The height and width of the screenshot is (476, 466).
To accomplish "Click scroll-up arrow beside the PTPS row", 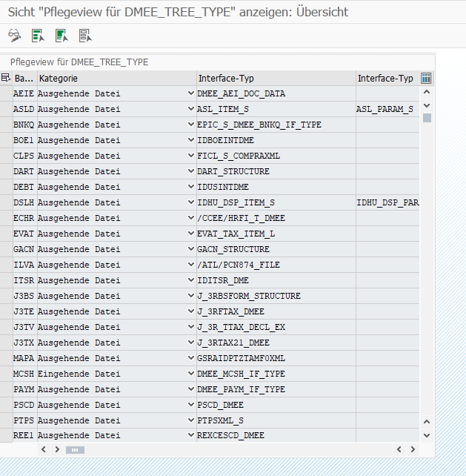I will coord(427,422).
